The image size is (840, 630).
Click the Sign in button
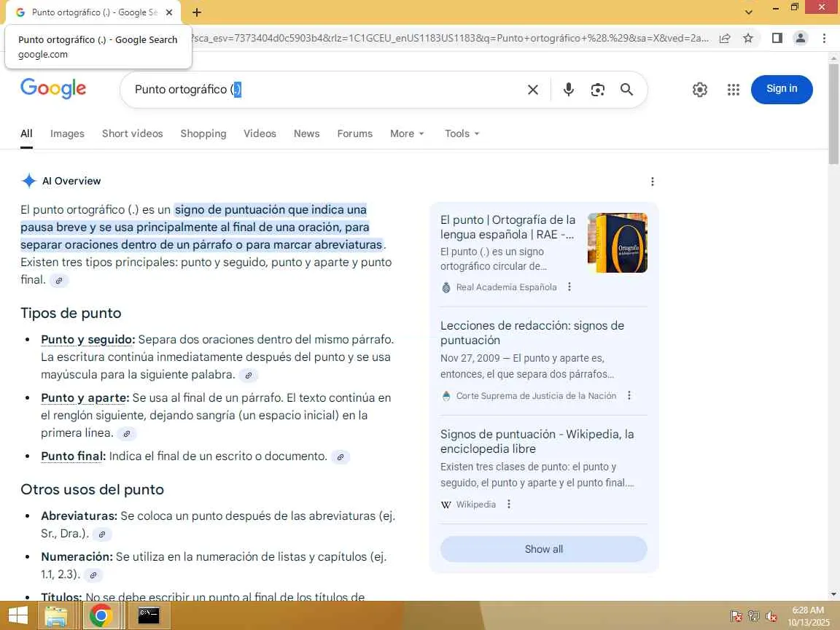(x=782, y=89)
